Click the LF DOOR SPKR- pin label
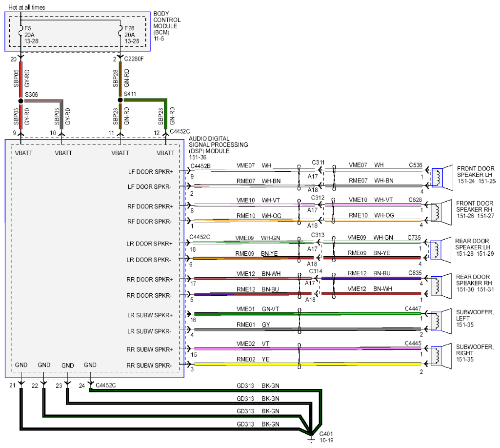 point(150,186)
